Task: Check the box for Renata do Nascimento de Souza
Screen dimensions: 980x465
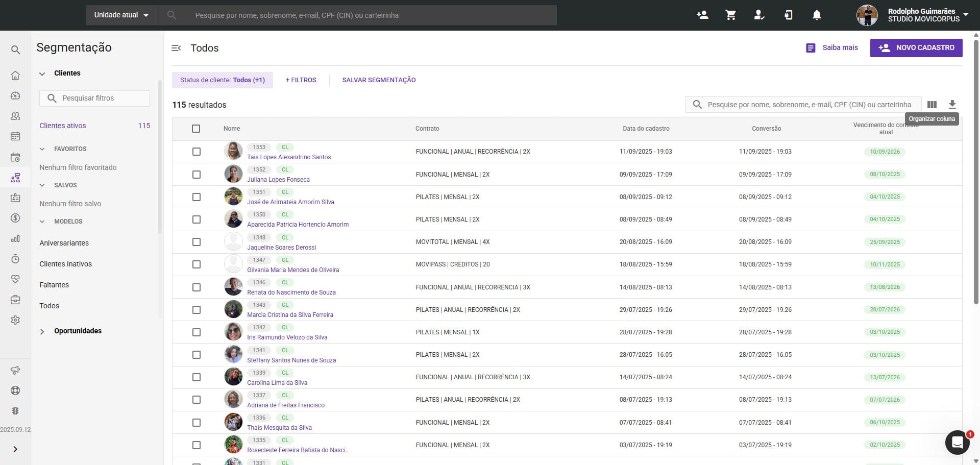Action: pyautogui.click(x=197, y=287)
